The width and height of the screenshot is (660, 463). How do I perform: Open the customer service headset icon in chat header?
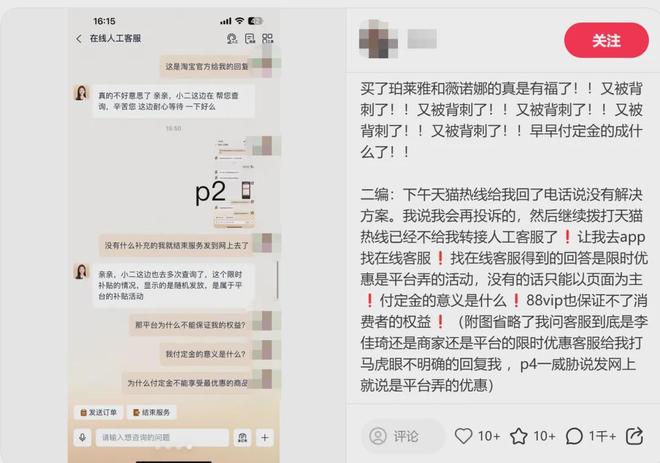pyautogui.click(x=232, y=39)
